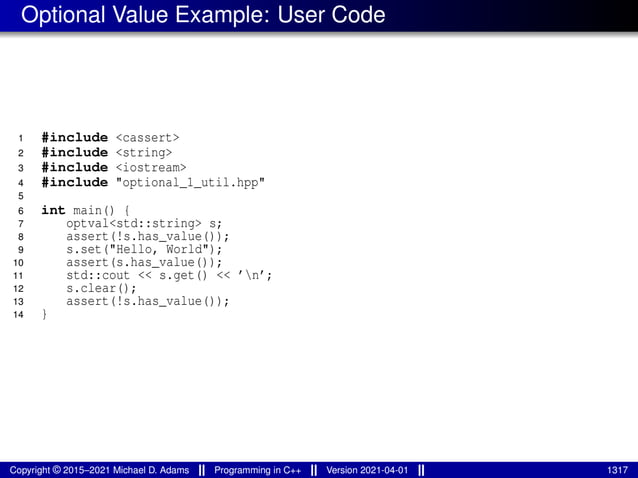Click the copyright text "Michael D. Adams" in footer
This screenshot has width=638, height=478.
[151, 470]
